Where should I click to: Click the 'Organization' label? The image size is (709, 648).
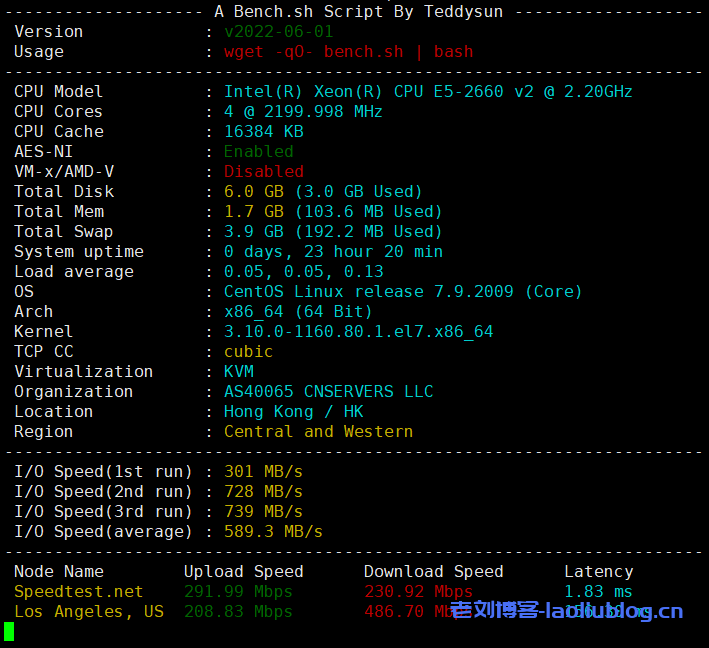click(x=74, y=391)
